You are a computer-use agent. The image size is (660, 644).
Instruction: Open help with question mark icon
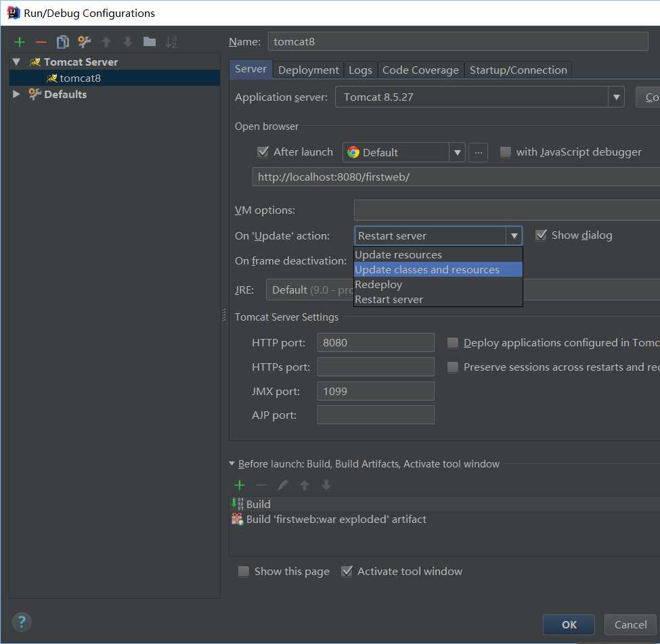(x=22, y=622)
